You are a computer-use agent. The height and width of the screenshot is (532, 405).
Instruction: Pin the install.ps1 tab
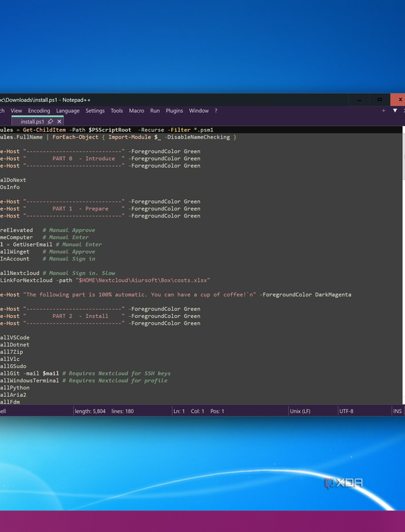(51, 121)
